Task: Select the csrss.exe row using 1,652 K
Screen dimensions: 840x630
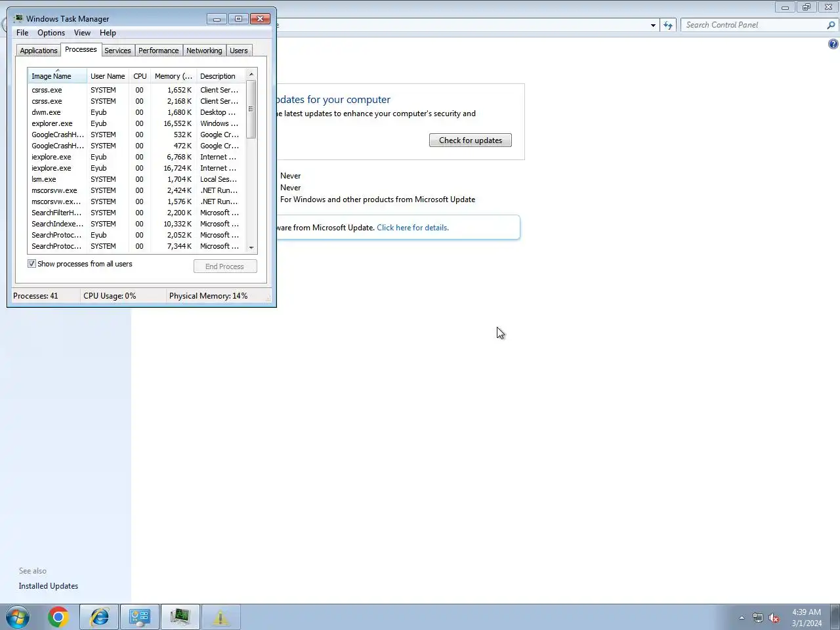Action: [136, 90]
